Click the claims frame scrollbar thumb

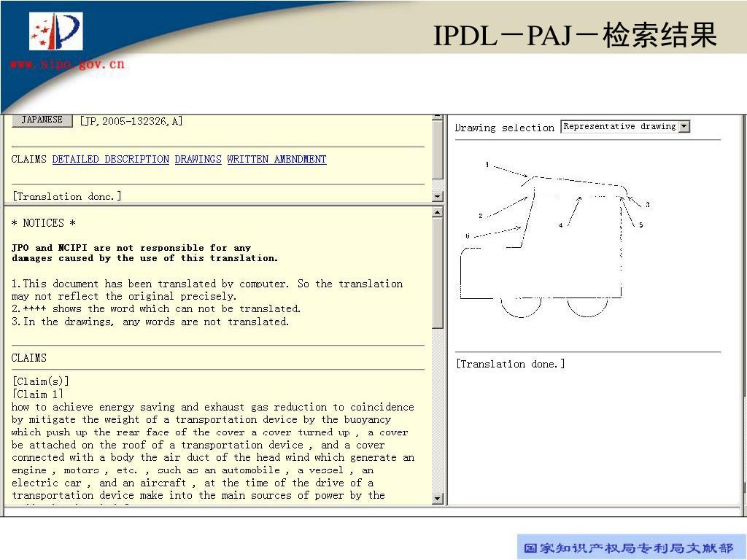[438, 273]
